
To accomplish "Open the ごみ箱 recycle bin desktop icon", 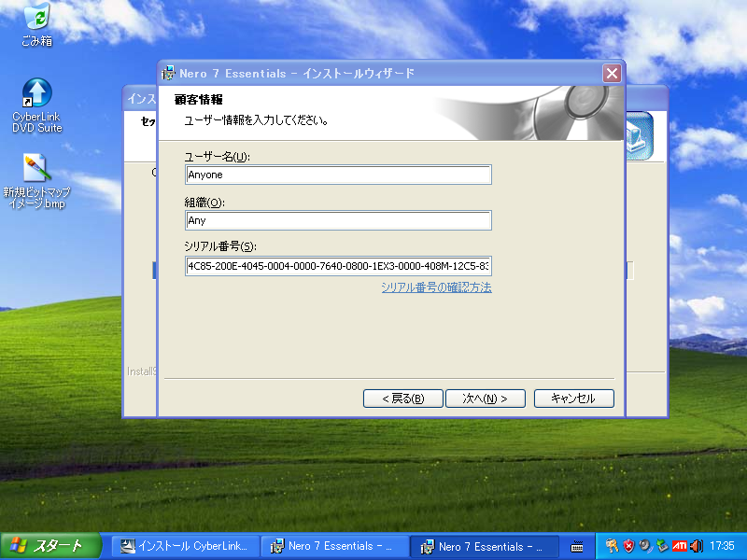I will [36, 24].
